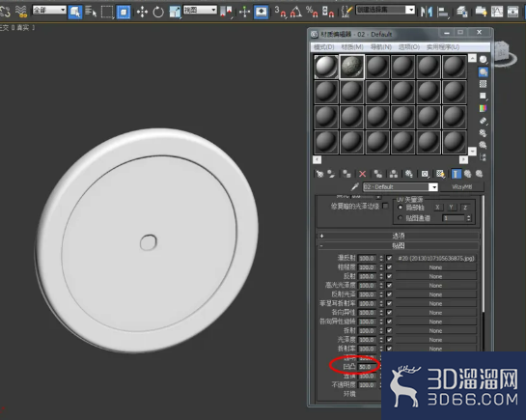Click the Sample Type sphere icon
The image size is (526, 420).
pos(484,59)
